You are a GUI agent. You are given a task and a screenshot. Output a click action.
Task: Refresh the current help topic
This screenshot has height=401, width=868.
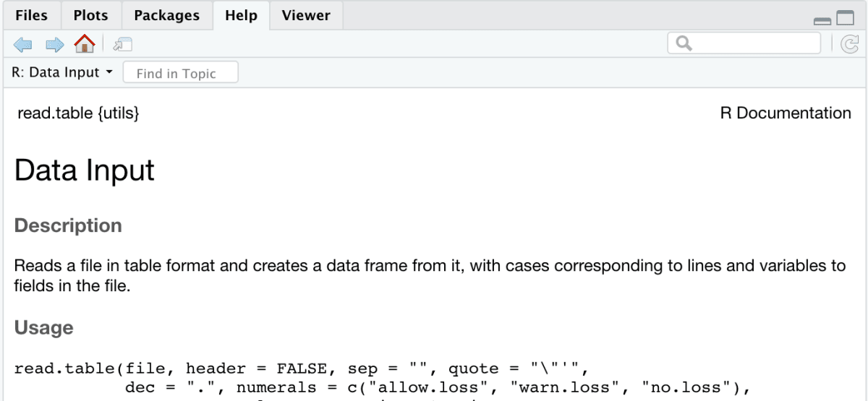850,44
